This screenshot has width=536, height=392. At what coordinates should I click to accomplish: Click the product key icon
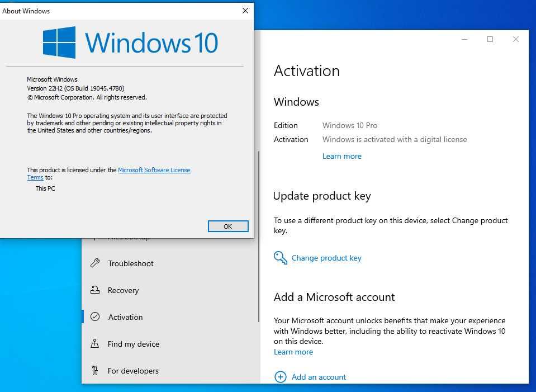[x=281, y=258]
